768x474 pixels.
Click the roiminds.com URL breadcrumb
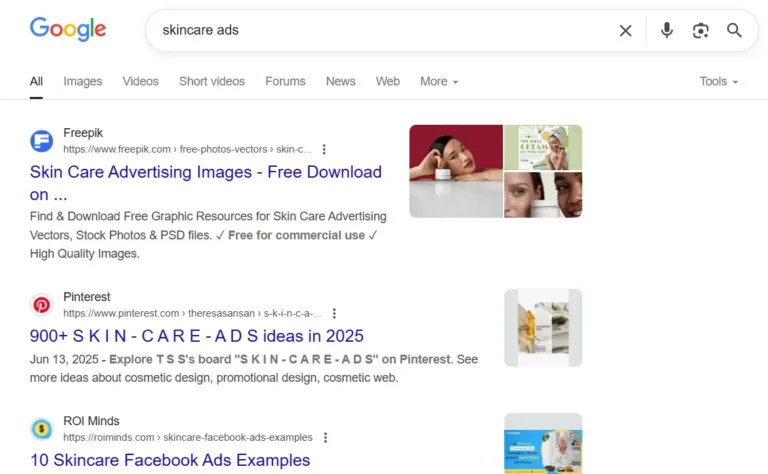(188, 437)
